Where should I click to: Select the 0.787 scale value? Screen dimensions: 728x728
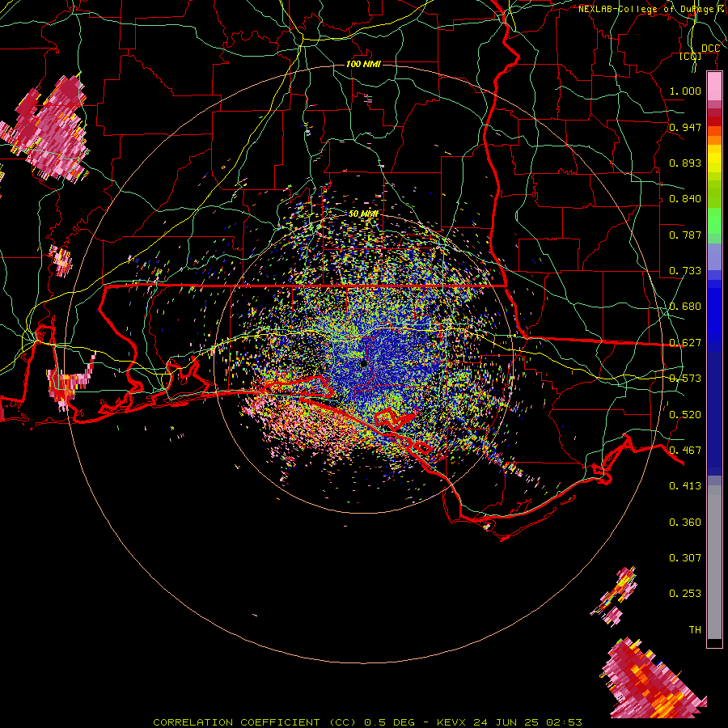click(x=685, y=235)
